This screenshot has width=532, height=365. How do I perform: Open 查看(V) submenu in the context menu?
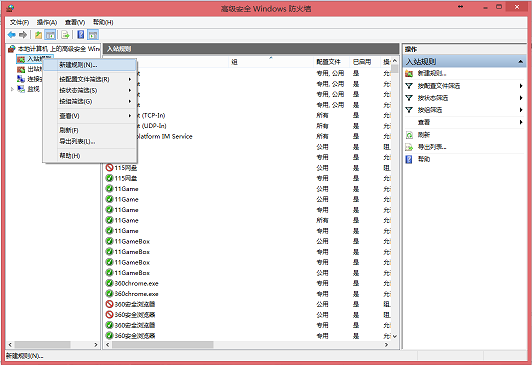[90, 116]
